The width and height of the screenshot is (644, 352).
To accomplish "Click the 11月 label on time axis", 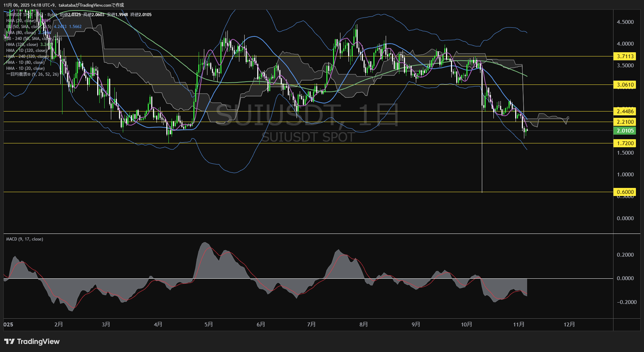I will pyautogui.click(x=519, y=324).
